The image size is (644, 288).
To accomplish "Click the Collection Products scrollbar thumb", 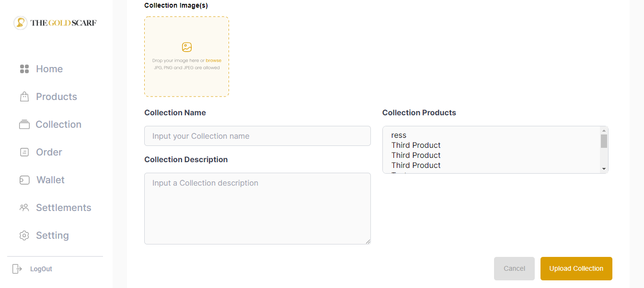I will [604, 141].
